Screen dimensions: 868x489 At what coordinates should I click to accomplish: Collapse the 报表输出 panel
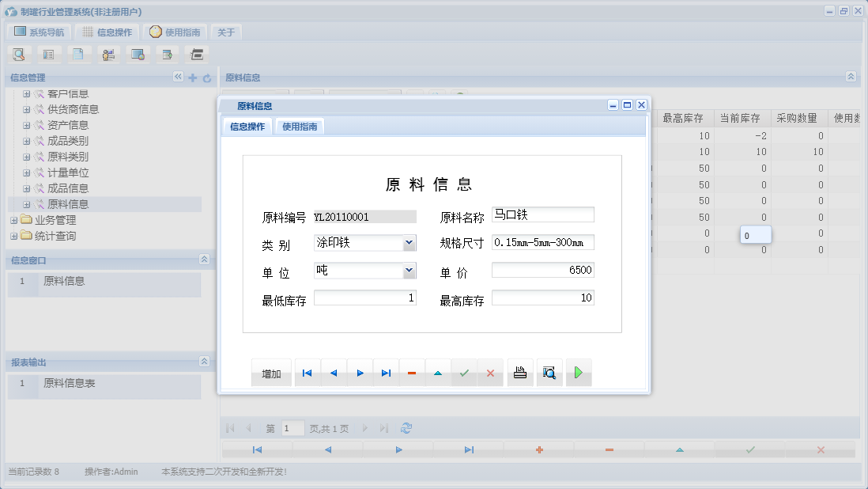pos(204,362)
